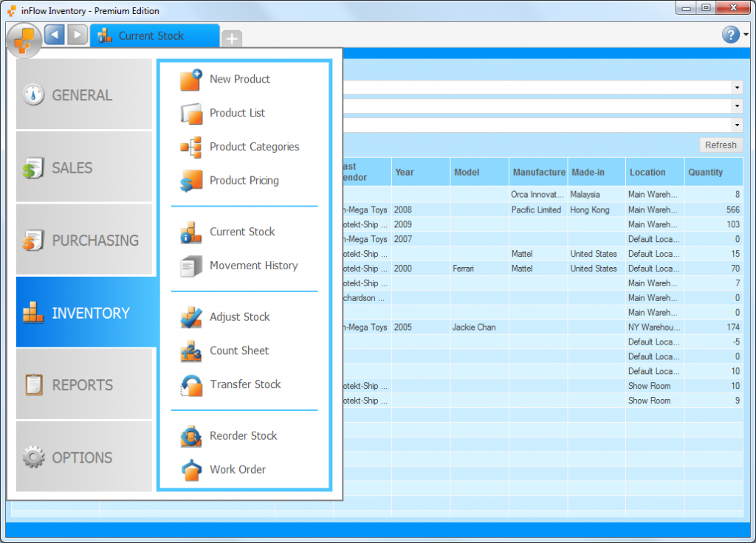
Task: Select Current Stock from the Inventory menu
Action: 190,231
